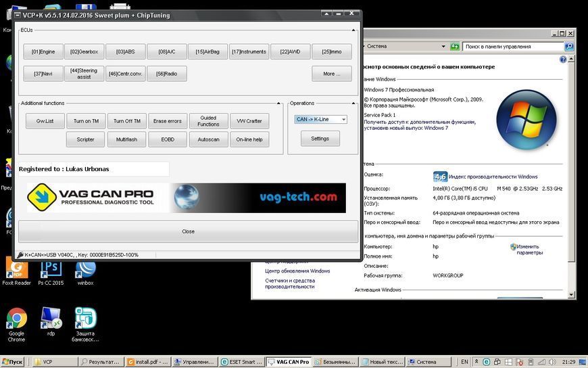Select the [46]Centr.conv. ECU

coord(125,74)
